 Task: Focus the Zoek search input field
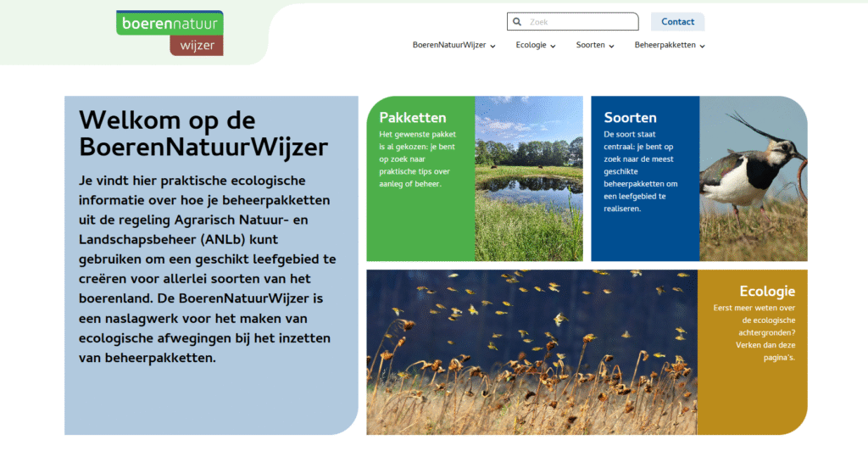[581, 22]
